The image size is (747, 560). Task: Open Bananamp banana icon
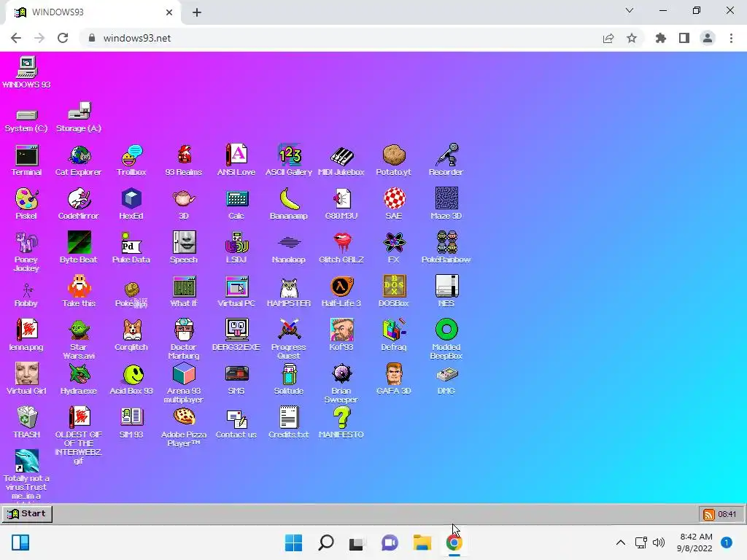289,204
